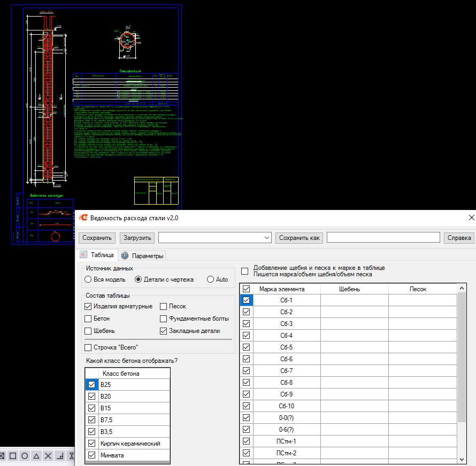This screenshot has width=476, height=466.
Task: Enable the Бетон checkbox
Action: click(x=88, y=319)
